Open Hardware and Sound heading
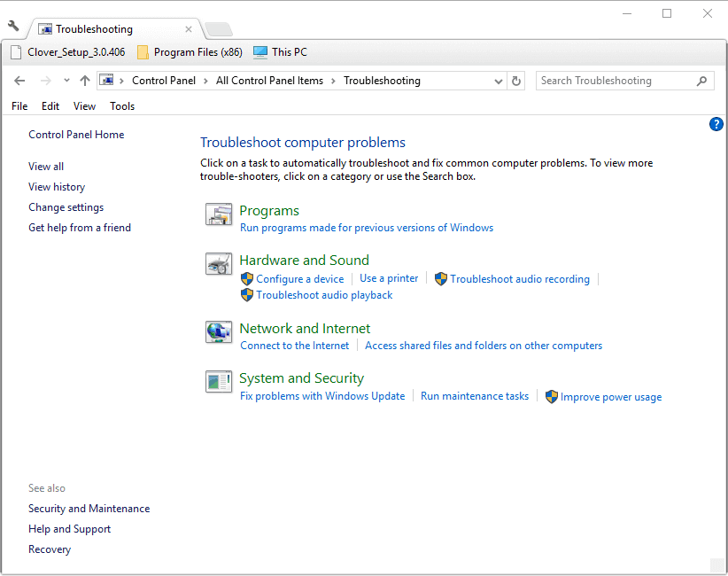The image size is (728, 576). [304, 261]
